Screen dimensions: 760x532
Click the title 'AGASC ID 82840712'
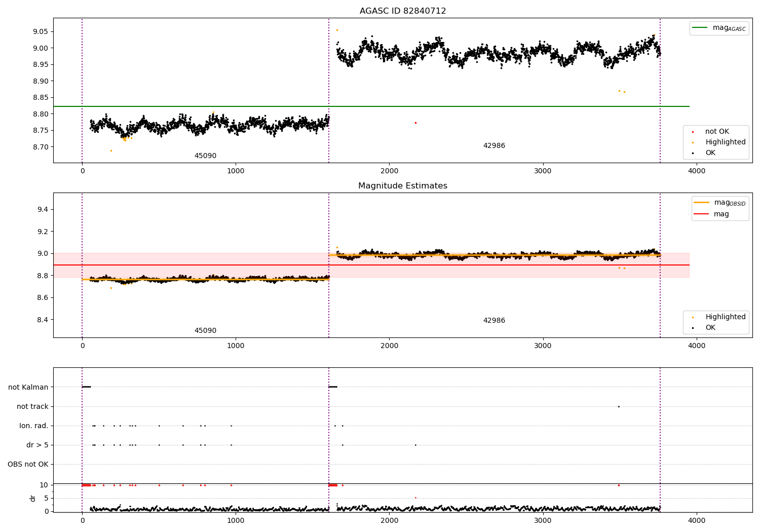pos(403,11)
